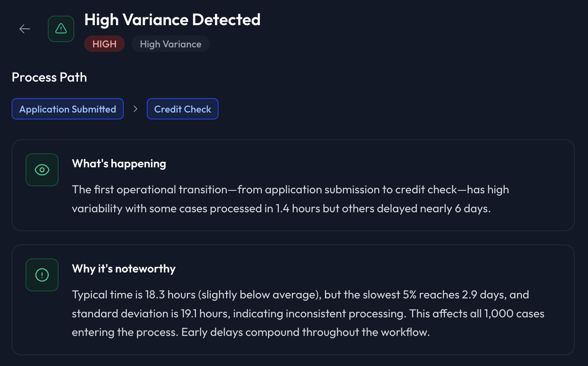Viewport: 588px width, 366px height.
Task: Click the Application Submitted step button
Action: tap(67, 109)
